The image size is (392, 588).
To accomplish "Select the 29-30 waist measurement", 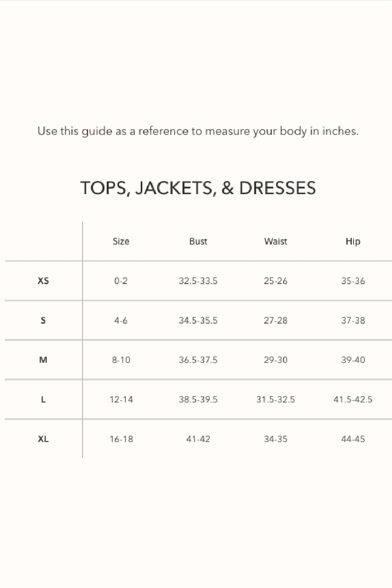I will (276, 360).
